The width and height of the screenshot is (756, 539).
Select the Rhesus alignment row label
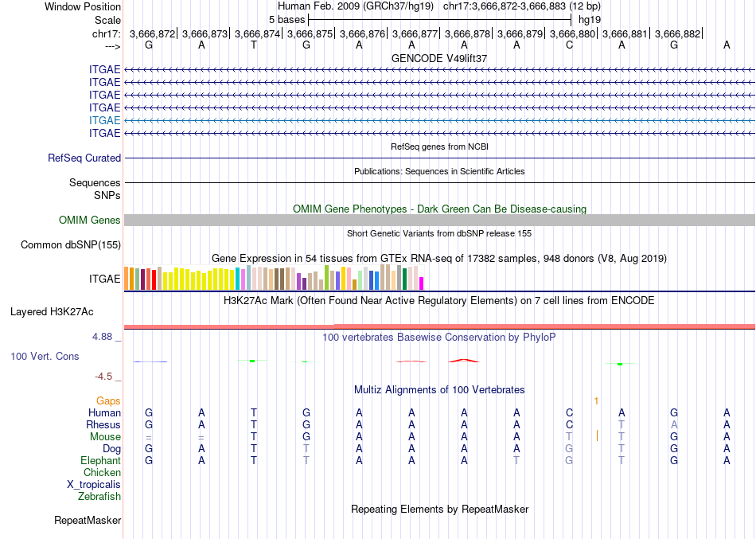click(103, 424)
